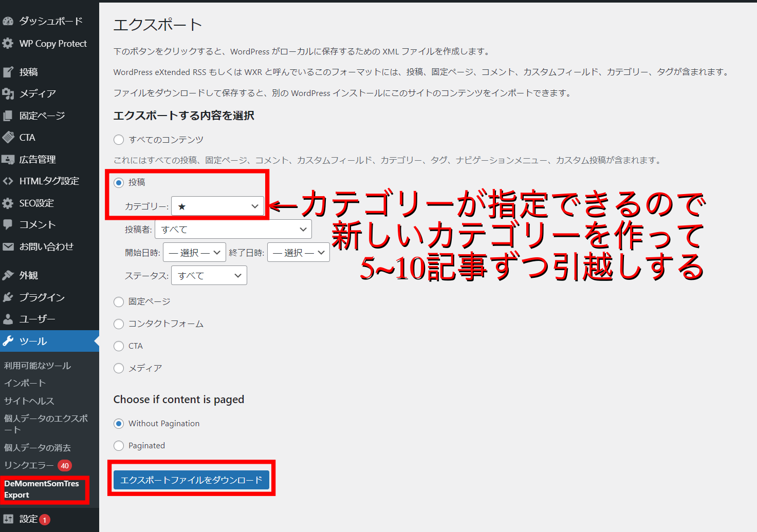Screen dimensions: 757x532
Task: Click the WP Copy Protect gear icon
Action: (8, 44)
